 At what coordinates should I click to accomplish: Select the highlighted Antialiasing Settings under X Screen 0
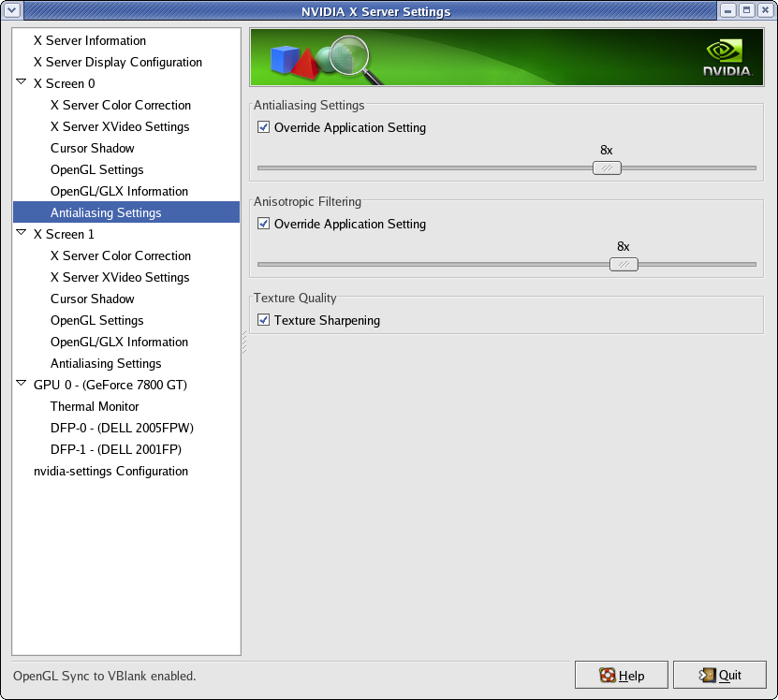(126, 212)
